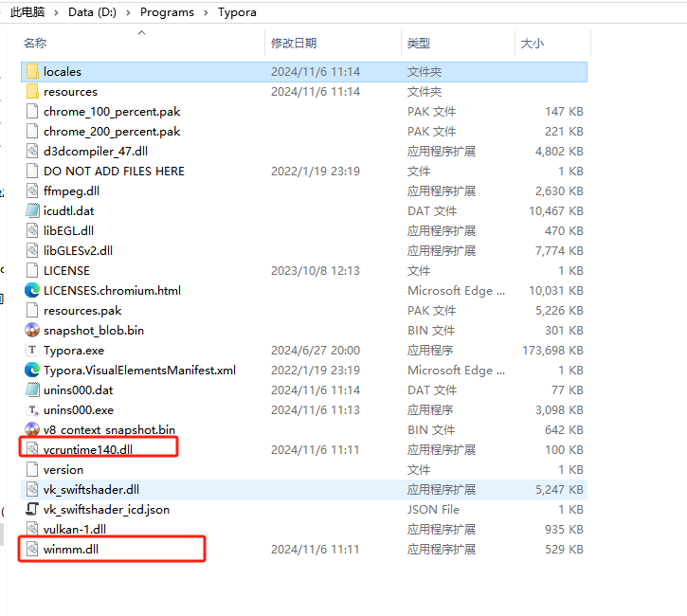
Task: Go to Data (D:) in the address bar
Action: click(x=93, y=12)
